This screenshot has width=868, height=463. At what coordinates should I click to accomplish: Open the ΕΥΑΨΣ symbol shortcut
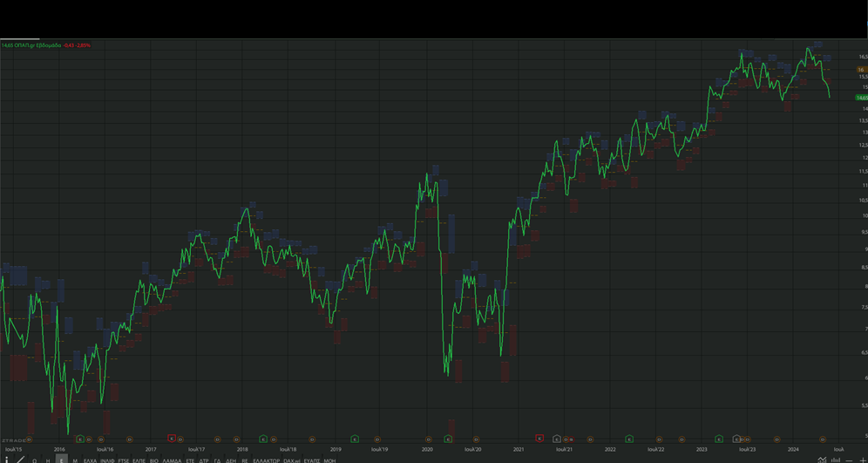(312, 460)
